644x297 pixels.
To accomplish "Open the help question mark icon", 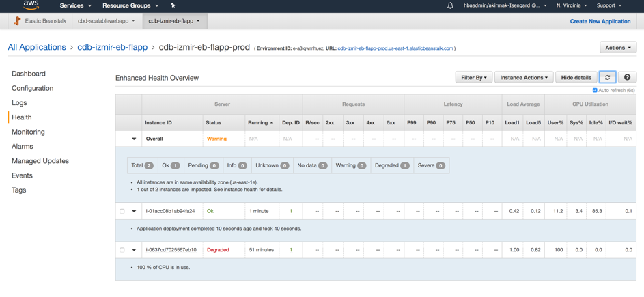I will click(x=627, y=77).
